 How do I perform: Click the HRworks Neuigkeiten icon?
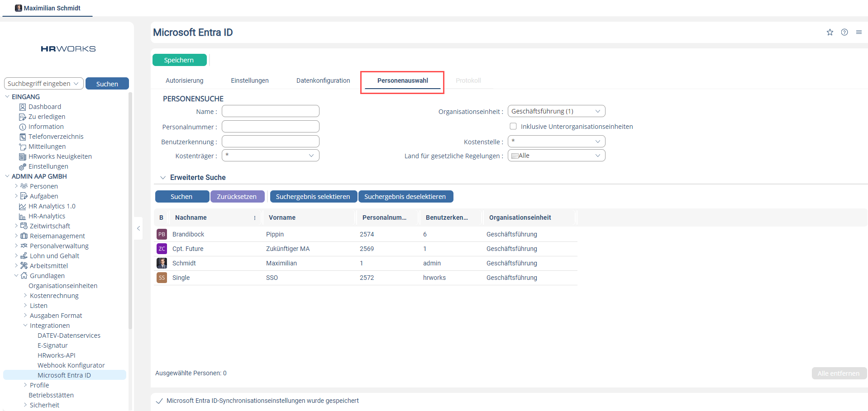pyautogui.click(x=23, y=156)
